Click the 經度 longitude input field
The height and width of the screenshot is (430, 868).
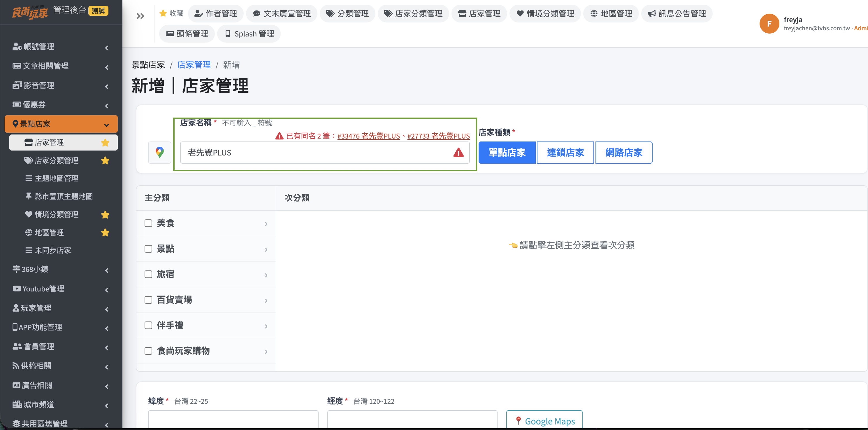(x=412, y=420)
